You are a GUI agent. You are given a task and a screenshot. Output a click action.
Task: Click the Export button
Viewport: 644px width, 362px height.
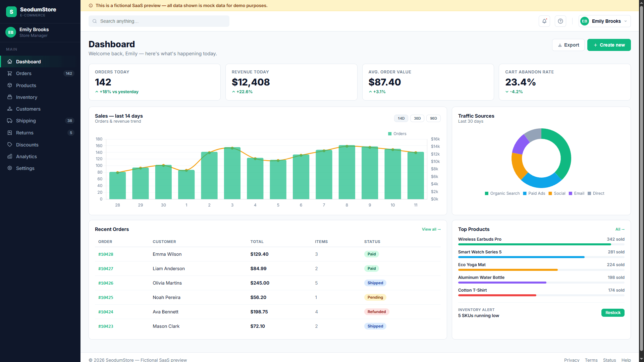[x=568, y=45]
